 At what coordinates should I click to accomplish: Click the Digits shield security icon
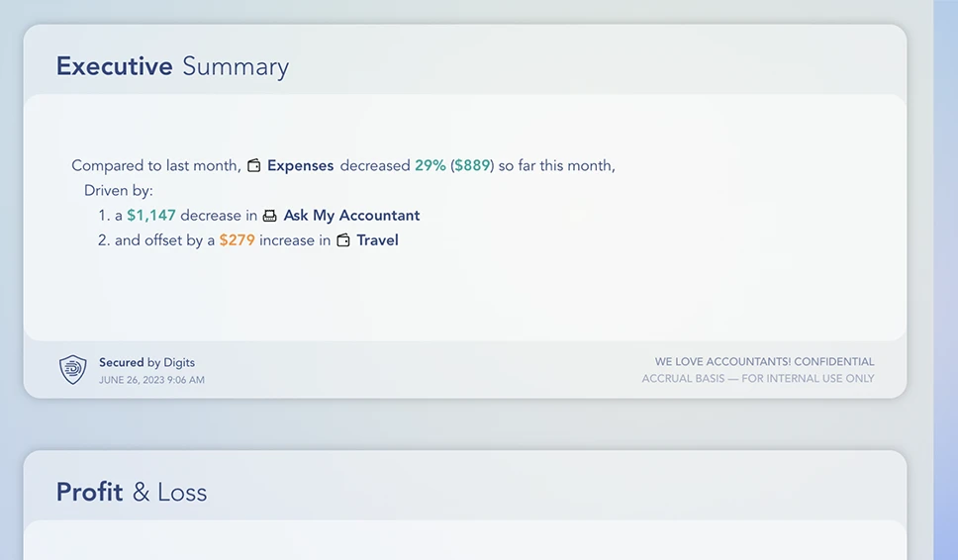[x=72, y=369]
